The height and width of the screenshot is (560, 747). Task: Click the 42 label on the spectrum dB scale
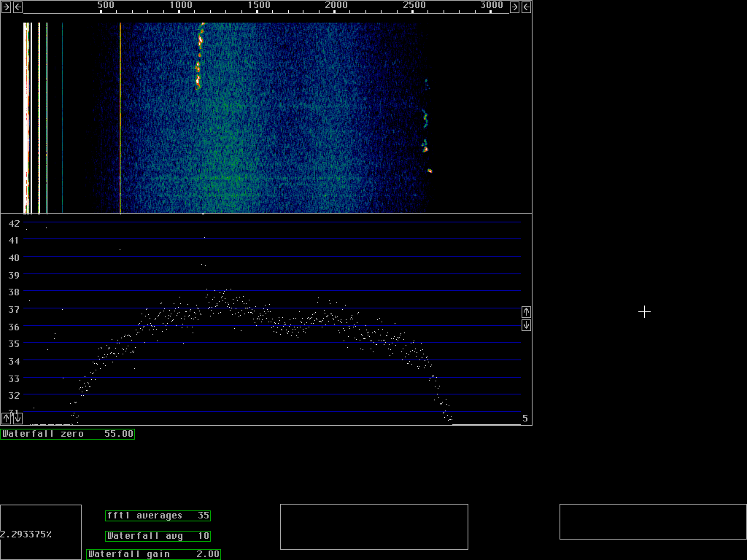coord(14,223)
